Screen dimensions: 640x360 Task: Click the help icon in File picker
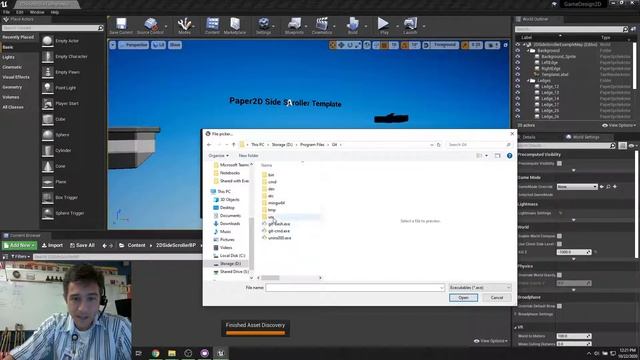(509, 156)
